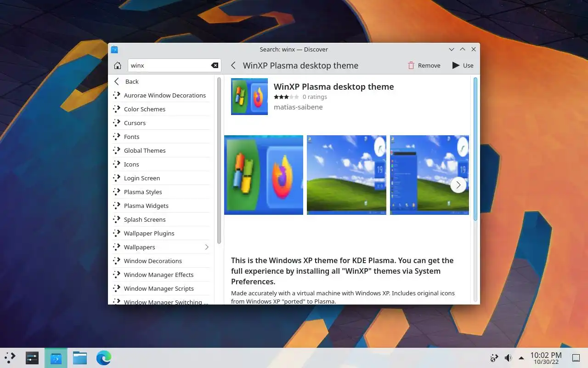The width and height of the screenshot is (588, 368).
Task: Click the Home icon in Discover
Action: pos(118,65)
